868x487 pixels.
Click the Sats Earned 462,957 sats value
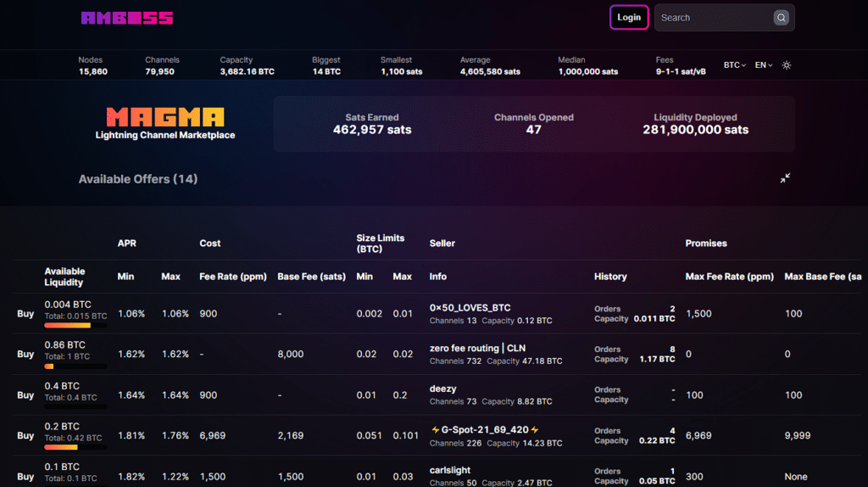(372, 130)
